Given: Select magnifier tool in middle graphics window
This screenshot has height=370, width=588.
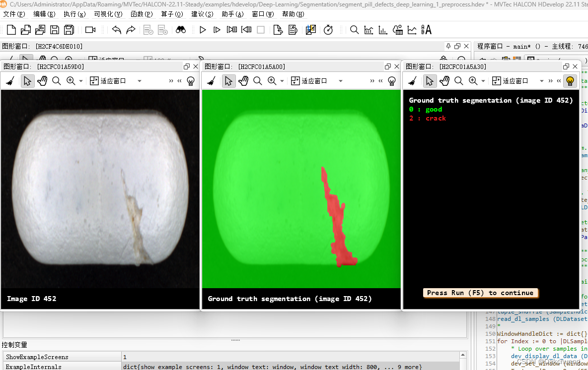Looking at the screenshot, I should (258, 81).
